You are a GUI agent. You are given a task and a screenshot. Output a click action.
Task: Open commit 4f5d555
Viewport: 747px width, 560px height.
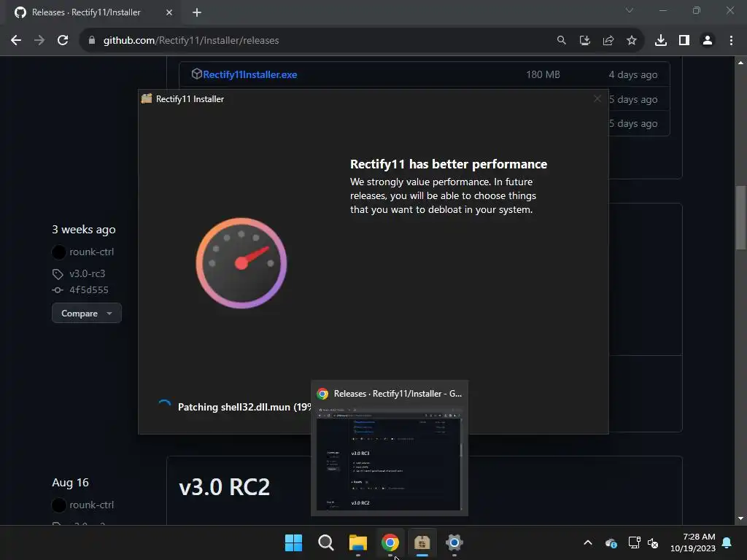tap(89, 290)
